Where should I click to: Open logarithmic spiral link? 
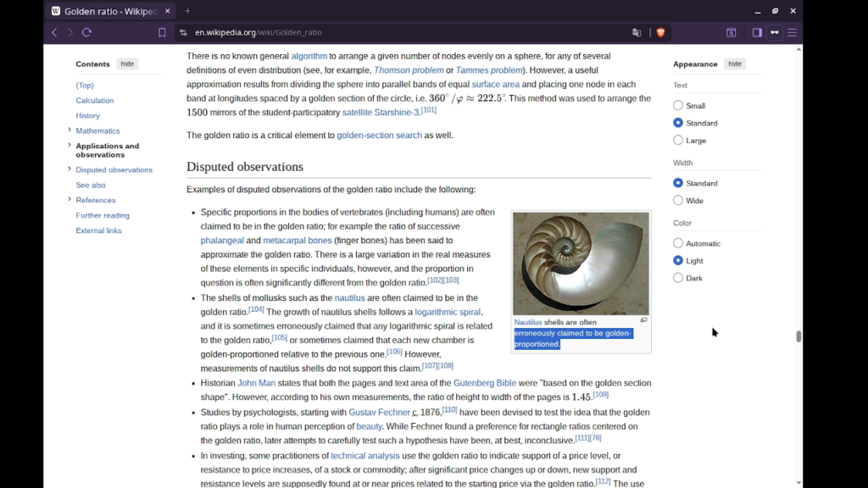tap(448, 312)
